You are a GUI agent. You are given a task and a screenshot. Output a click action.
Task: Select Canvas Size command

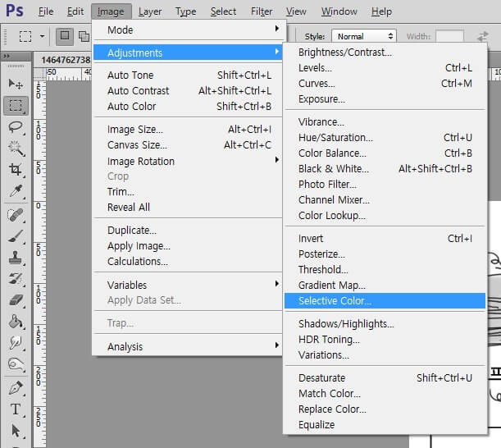189,145
